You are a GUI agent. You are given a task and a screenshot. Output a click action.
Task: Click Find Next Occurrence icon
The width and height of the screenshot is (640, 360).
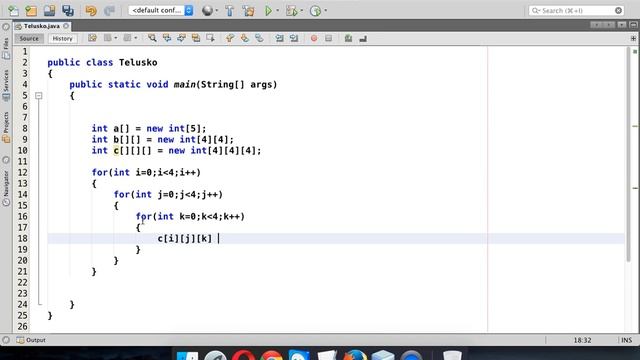[181, 38]
